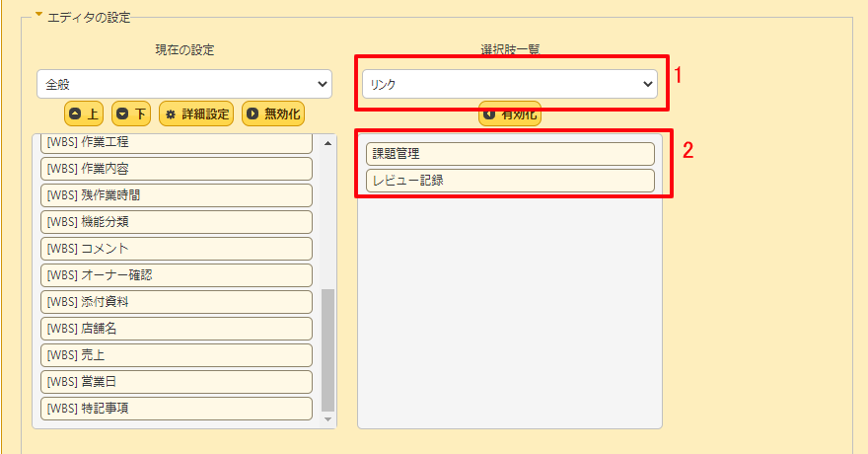Viewport: 868px width, 454px height.
Task: Select the [WBS] 売上 item
Action: point(177,355)
